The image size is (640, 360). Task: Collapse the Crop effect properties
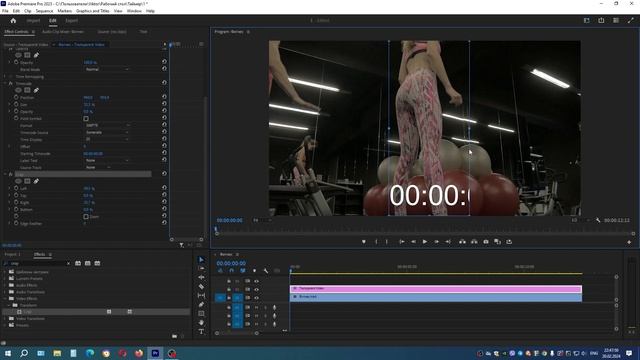tap(5, 174)
